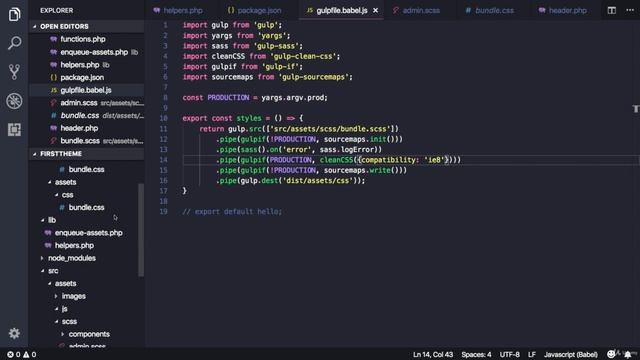
Task: Click Ln 14, Col 43 to go to line
Action: point(433,355)
